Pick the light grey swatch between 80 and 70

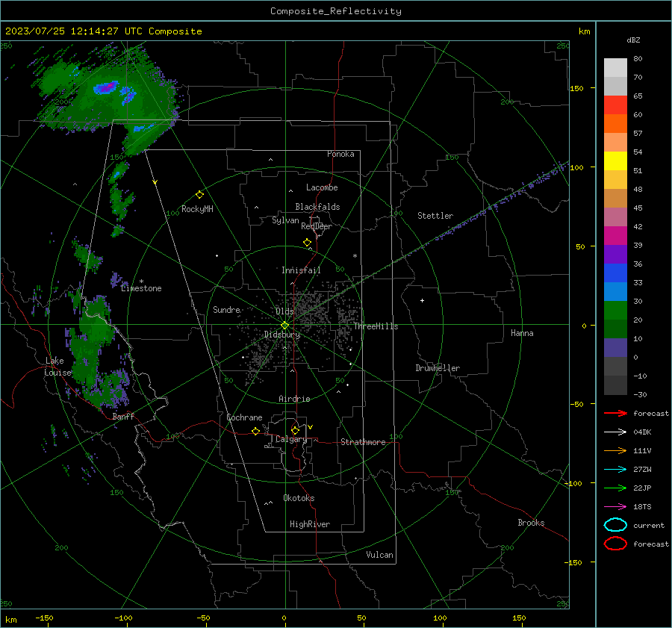pos(615,68)
